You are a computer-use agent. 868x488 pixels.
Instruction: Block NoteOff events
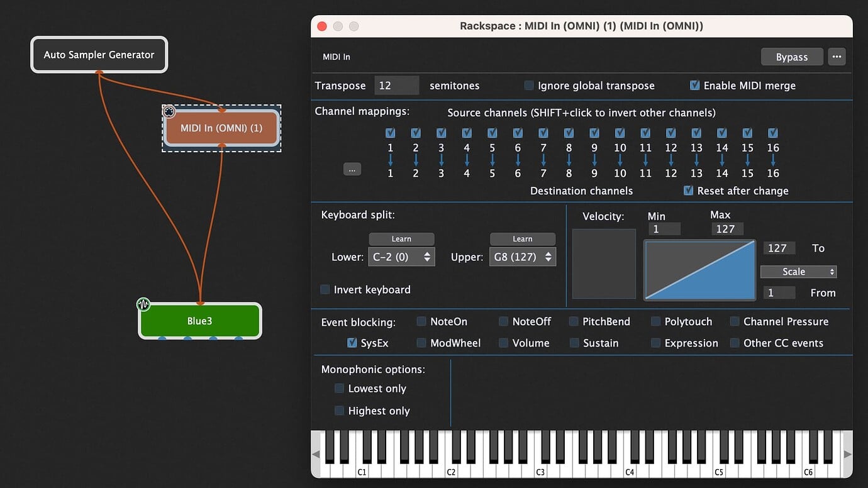coord(504,321)
